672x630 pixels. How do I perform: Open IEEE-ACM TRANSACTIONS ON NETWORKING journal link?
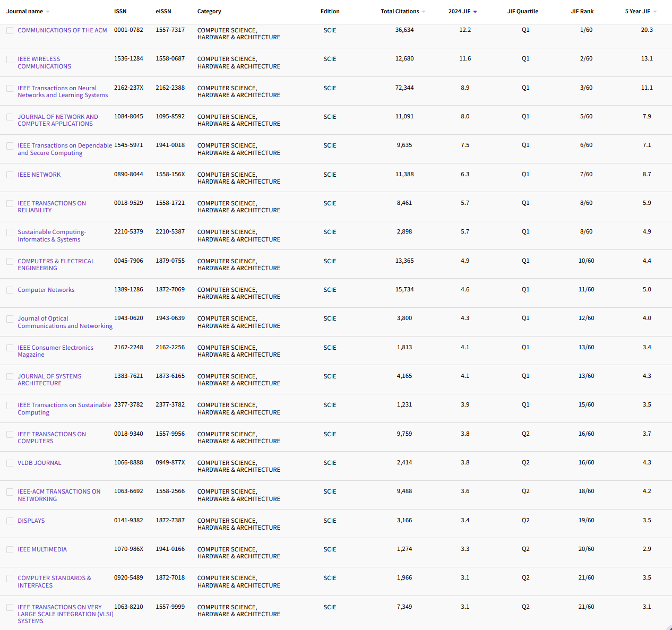click(x=59, y=495)
